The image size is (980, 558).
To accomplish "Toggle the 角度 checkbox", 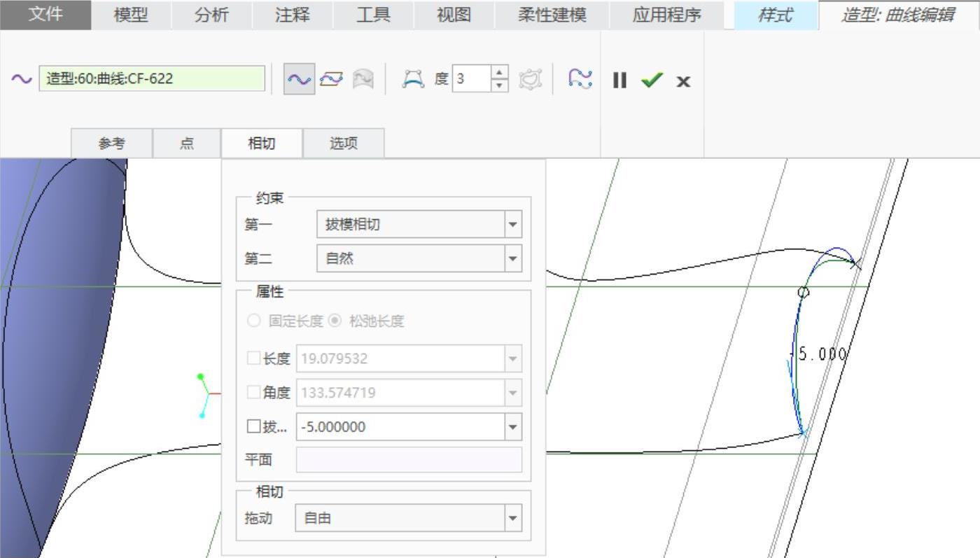I will click(x=253, y=393).
